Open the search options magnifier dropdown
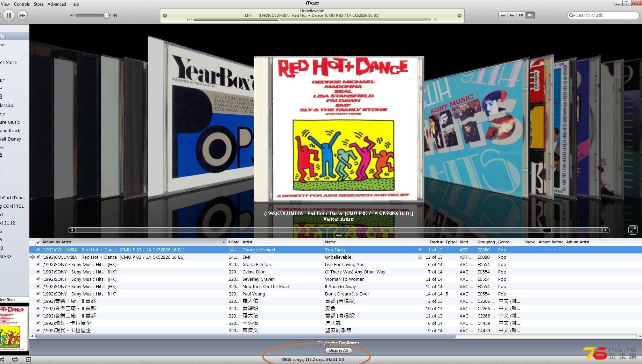 click(572, 15)
